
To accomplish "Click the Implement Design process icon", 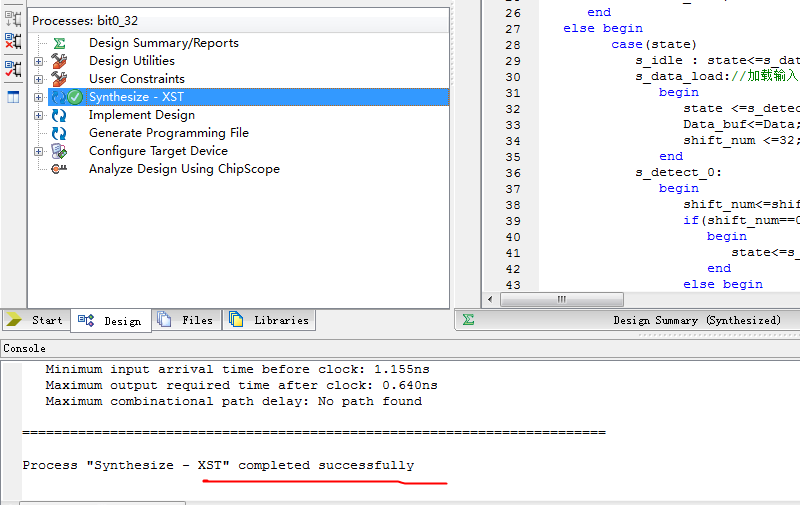I will click(59, 115).
